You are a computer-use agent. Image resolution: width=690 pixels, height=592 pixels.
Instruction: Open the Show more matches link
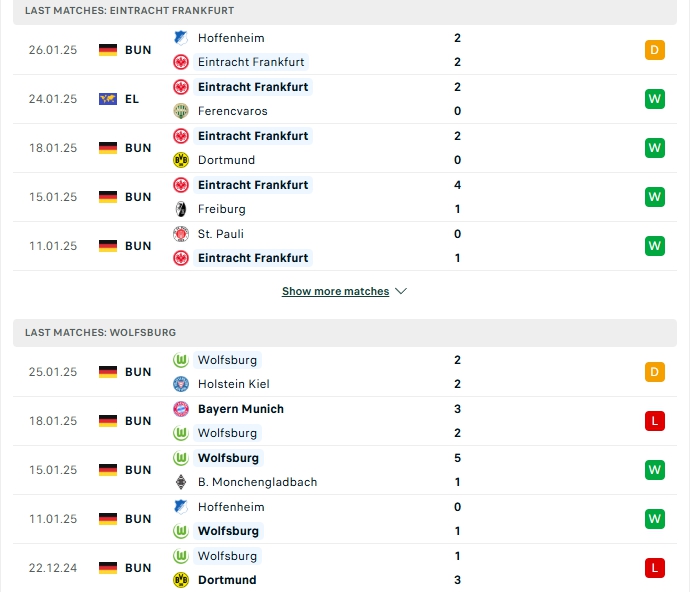pyautogui.click(x=335, y=291)
